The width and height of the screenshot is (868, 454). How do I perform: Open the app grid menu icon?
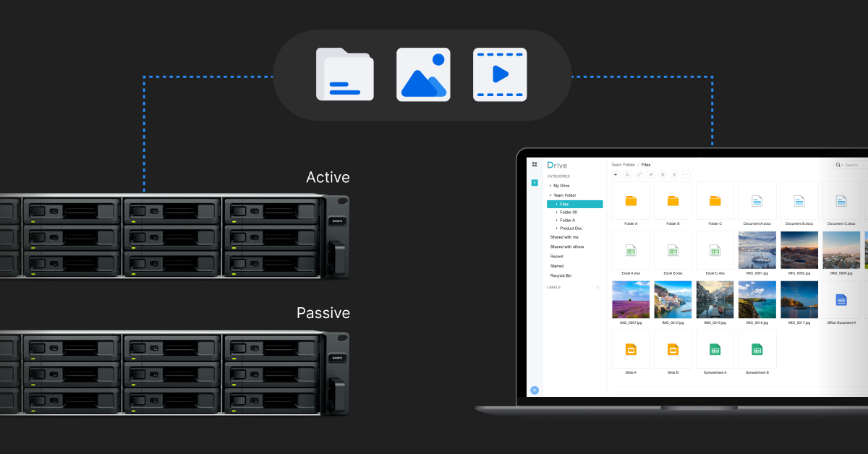pos(535,165)
